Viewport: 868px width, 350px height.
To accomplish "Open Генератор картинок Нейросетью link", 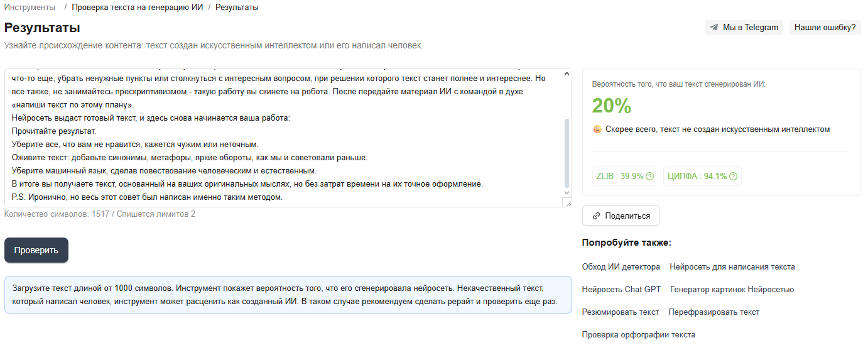I will (x=732, y=290).
